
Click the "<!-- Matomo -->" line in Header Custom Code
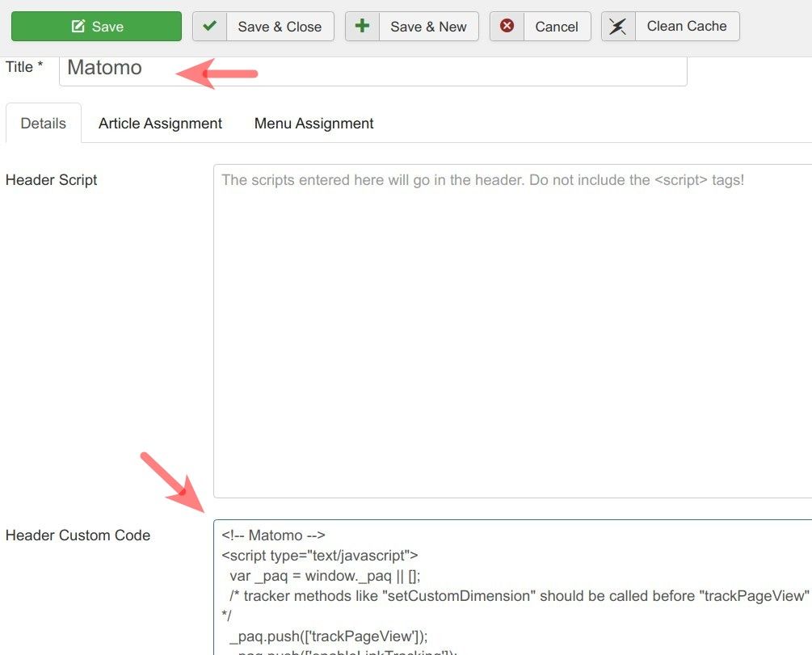(x=273, y=535)
